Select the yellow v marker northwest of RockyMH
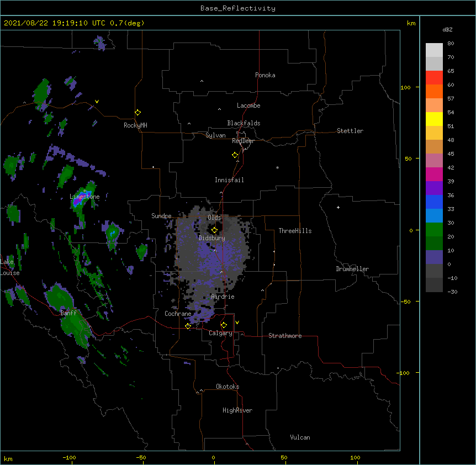This screenshot has height=465, width=476. pos(97,102)
